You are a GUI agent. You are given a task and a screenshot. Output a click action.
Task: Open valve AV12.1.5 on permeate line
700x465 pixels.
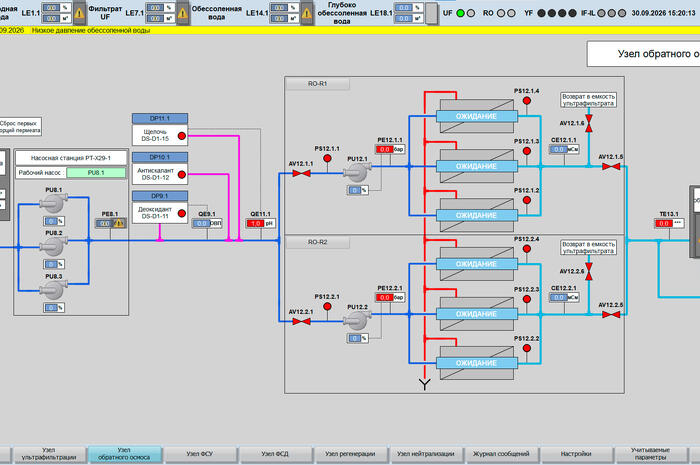point(611,166)
